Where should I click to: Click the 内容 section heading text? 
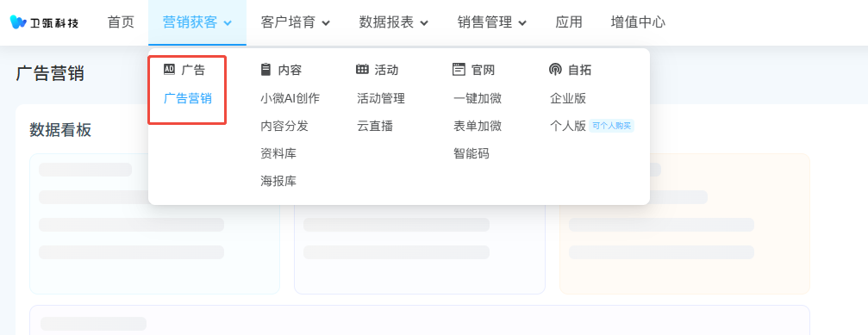point(290,70)
